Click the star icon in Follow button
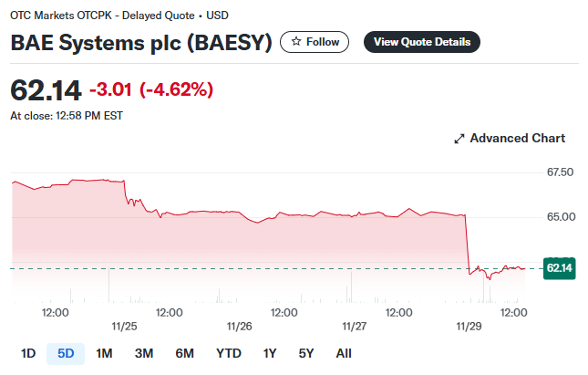Viewport: 588px width, 375px height. 296,42
